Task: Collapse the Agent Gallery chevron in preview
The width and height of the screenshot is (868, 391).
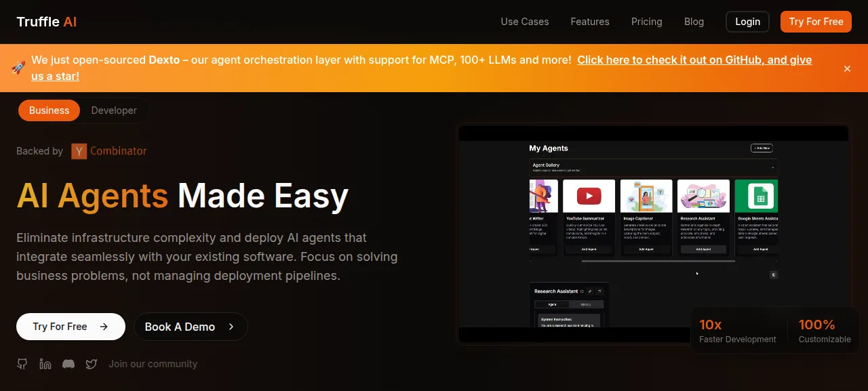Action: coord(772,167)
